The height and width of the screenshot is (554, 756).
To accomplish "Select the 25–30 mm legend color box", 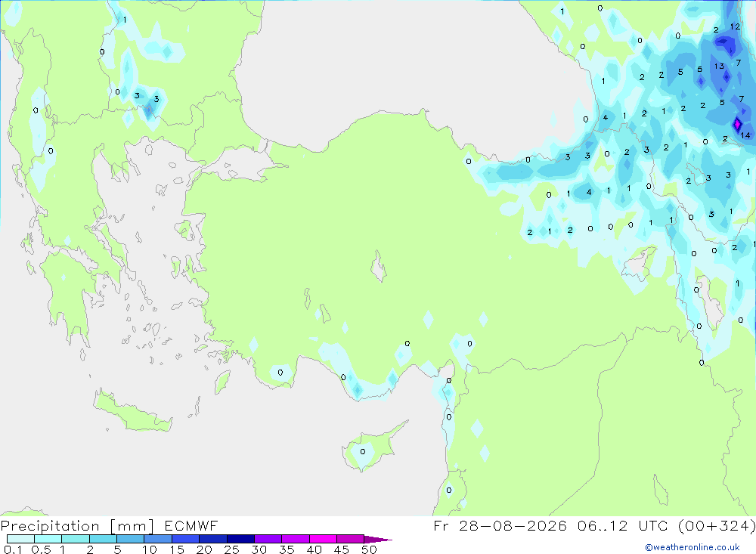I will click(240, 539).
